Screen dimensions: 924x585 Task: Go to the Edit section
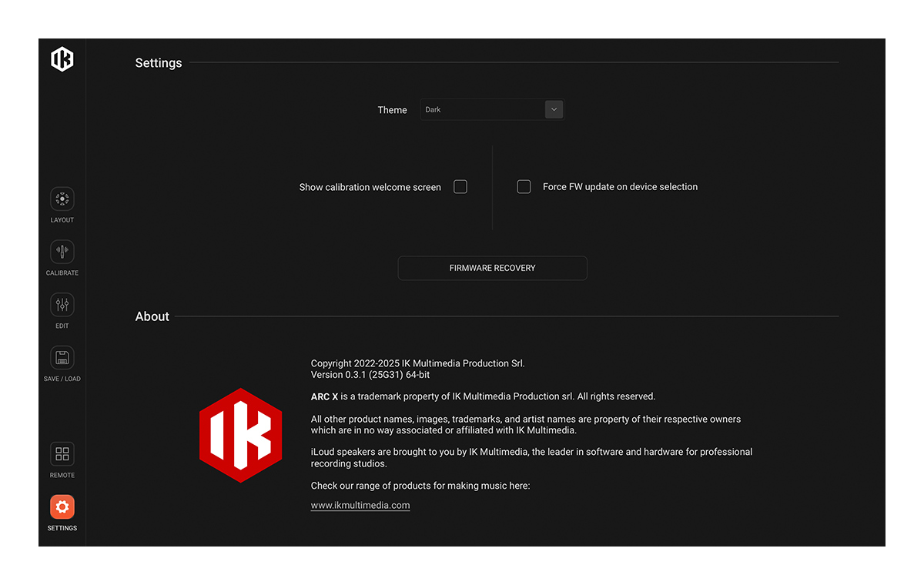62,305
